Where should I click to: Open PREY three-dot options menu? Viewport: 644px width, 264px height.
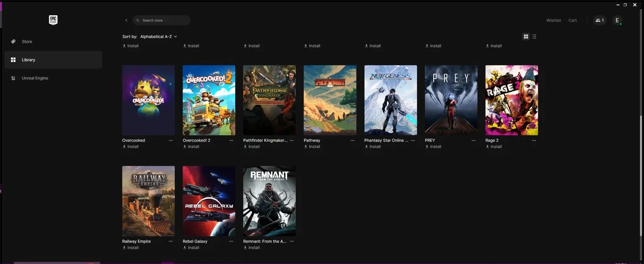473,140
